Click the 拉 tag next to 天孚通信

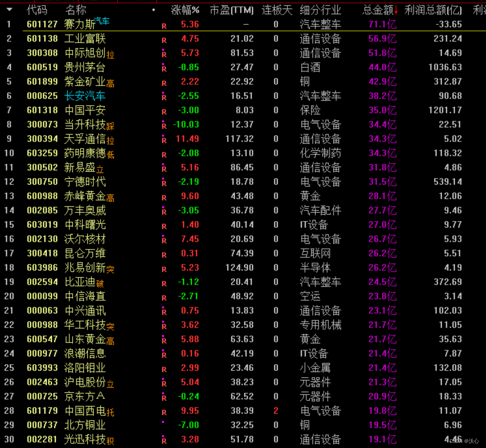click(110, 141)
